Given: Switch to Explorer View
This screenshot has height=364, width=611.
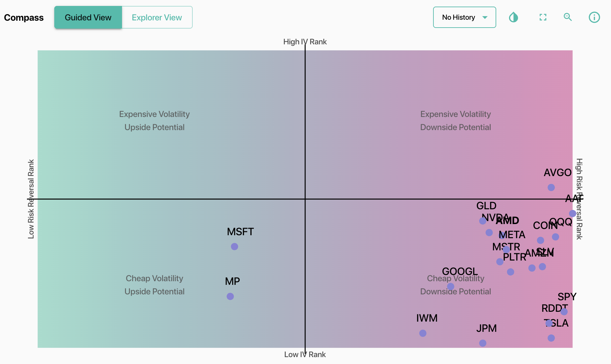Looking at the screenshot, I should coord(157,17).
